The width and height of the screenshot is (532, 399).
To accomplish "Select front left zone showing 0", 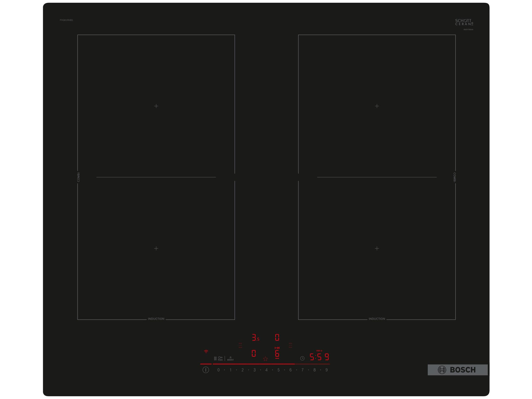I will (x=254, y=353).
